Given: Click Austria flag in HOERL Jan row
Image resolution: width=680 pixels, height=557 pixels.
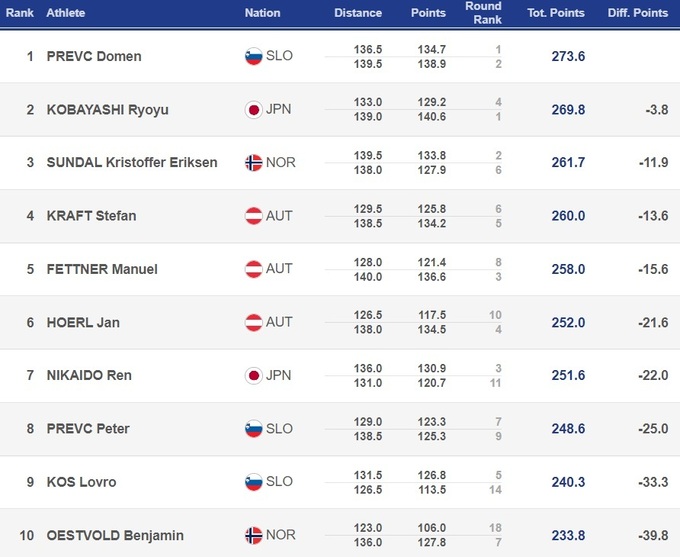Looking at the screenshot, I should point(254,322).
